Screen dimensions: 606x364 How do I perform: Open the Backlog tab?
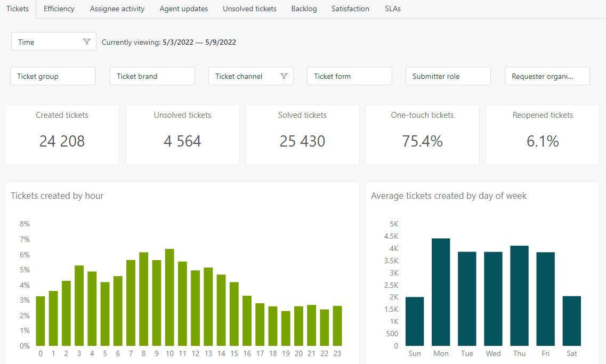click(304, 9)
